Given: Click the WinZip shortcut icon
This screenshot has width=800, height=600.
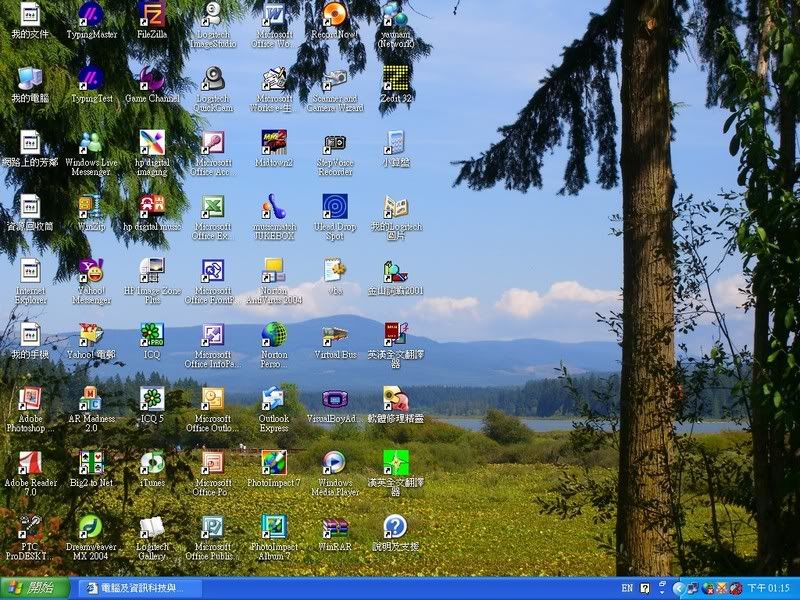Looking at the screenshot, I should 91,206.
